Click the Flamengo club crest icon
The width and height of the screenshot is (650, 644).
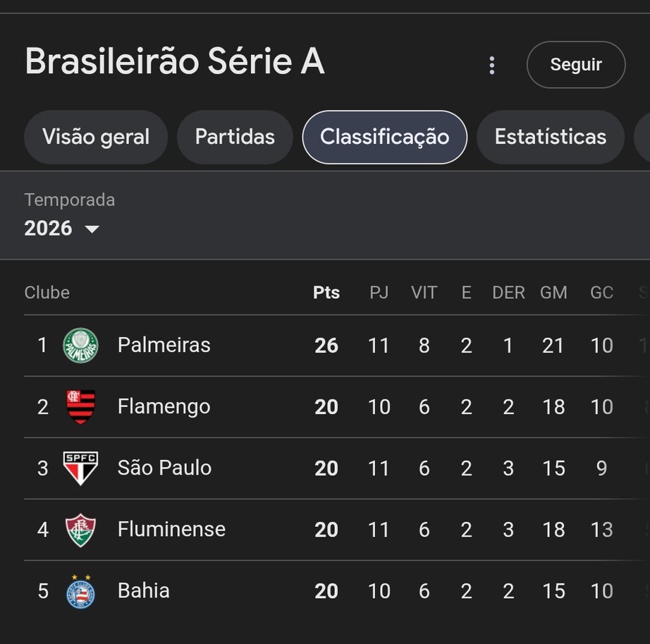tap(80, 407)
